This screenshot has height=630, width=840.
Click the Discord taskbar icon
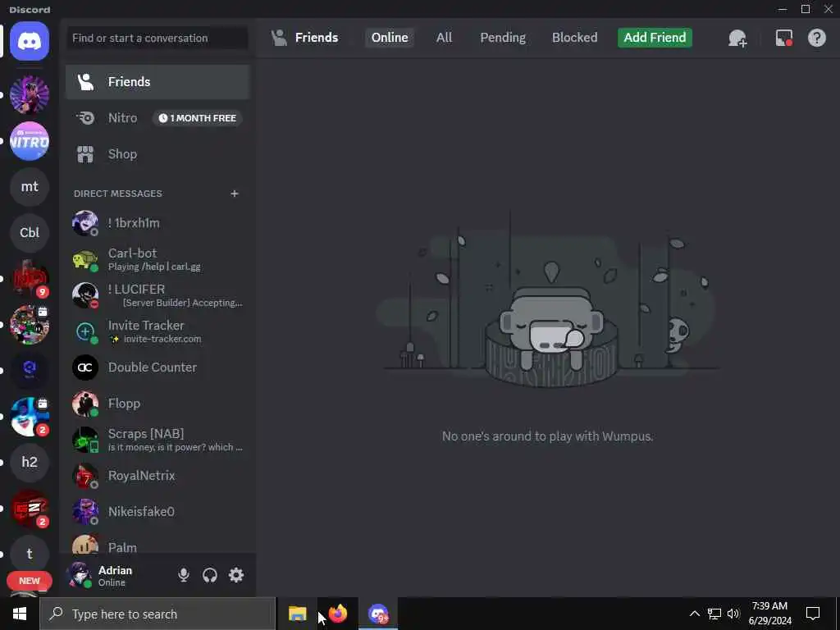[x=378, y=614]
